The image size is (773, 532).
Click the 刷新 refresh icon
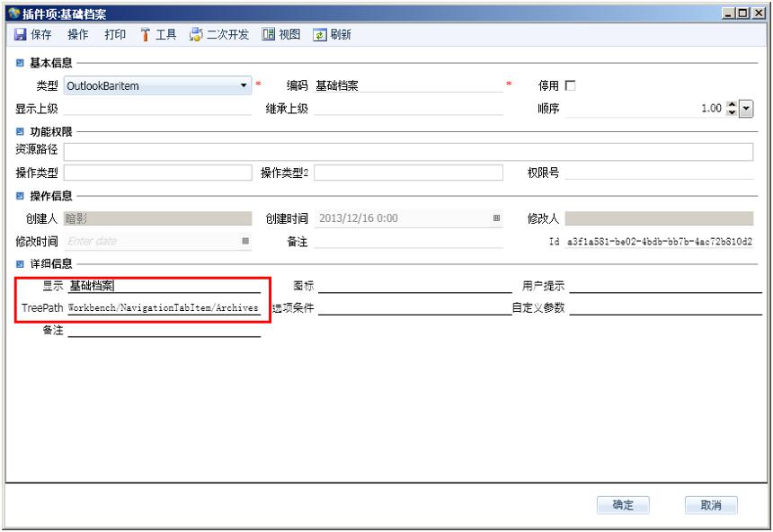[319, 34]
